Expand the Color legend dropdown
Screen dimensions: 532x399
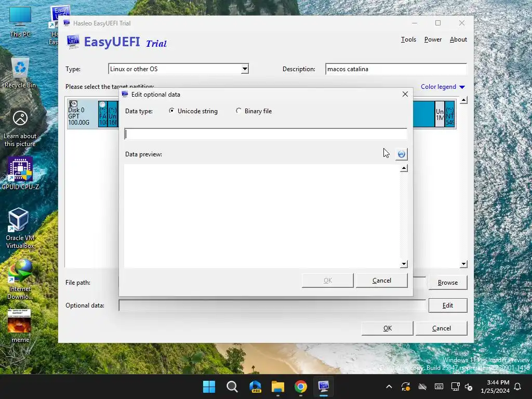[x=443, y=87]
